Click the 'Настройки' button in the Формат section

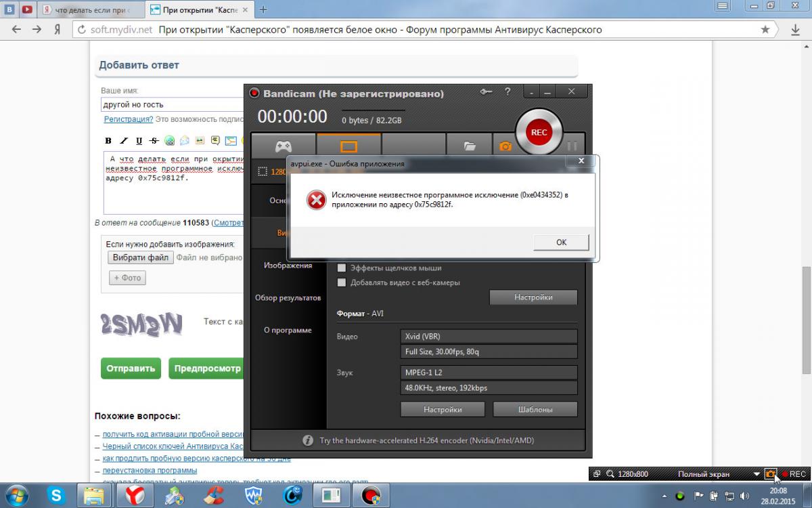click(443, 409)
